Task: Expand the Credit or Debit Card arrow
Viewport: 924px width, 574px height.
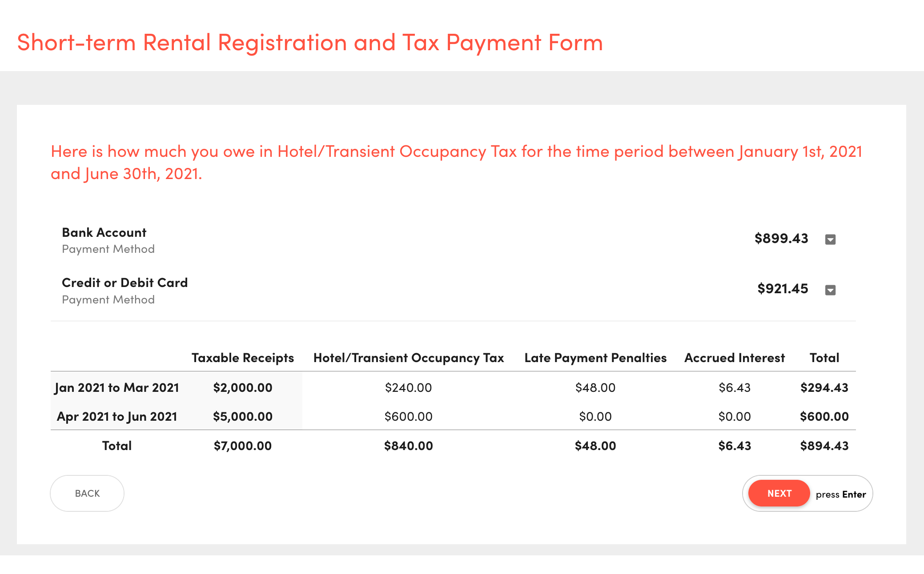Action: 830,290
